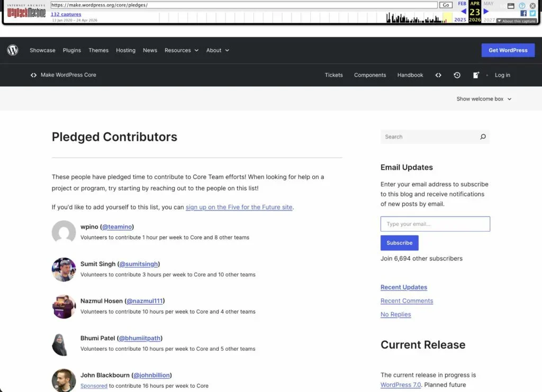Expand About this capture

click(x=517, y=21)
